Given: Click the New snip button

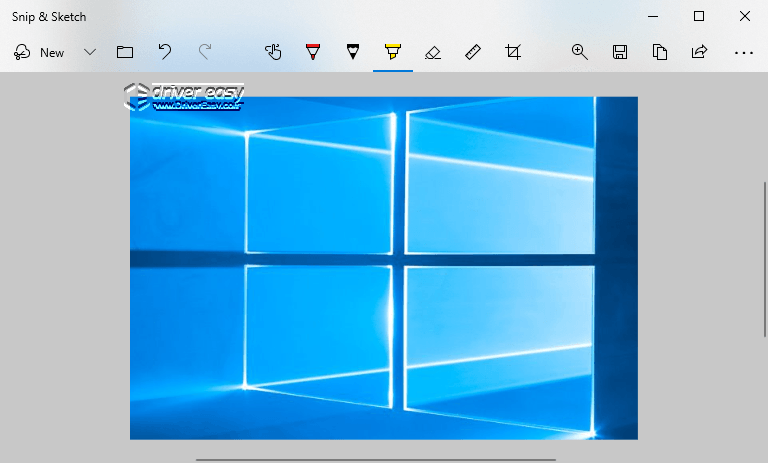Looking at the screenshot, I should (x=39, y=52).
